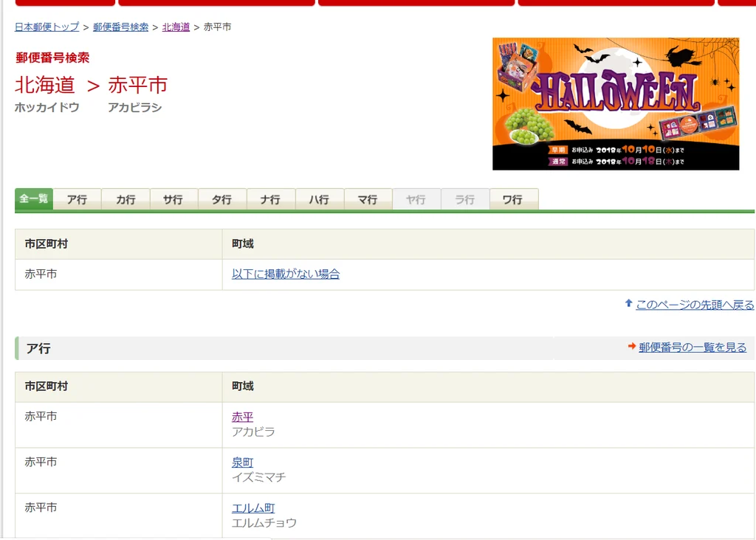
Task: Open the 日本郵便トップ breadcrumb link
Action: [47, 27]
